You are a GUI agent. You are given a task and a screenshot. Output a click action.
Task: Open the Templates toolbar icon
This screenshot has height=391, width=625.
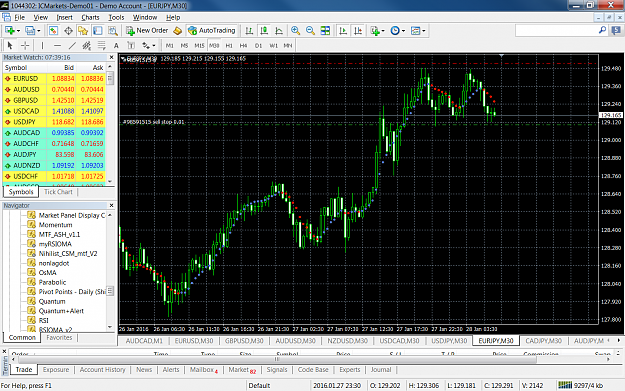coord(415,31)
